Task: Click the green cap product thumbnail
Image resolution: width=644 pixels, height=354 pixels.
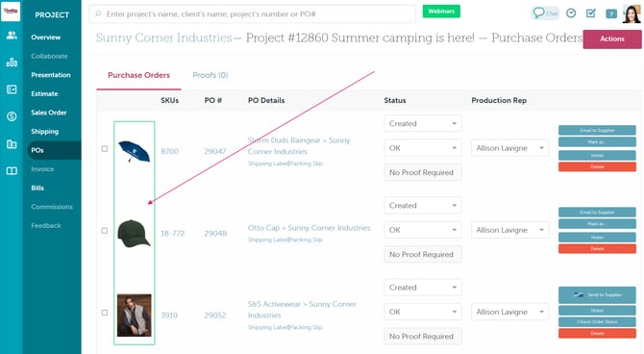Action: tap(134, 233)
